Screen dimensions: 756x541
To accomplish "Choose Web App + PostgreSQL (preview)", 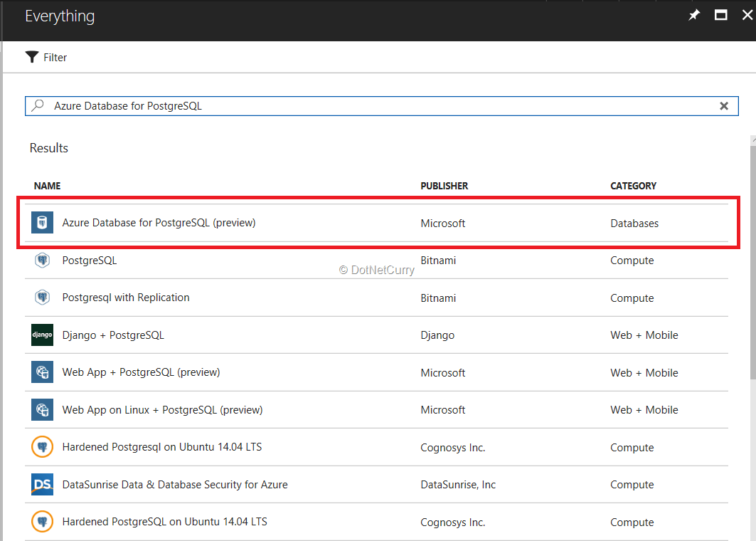I will [141, 372].
